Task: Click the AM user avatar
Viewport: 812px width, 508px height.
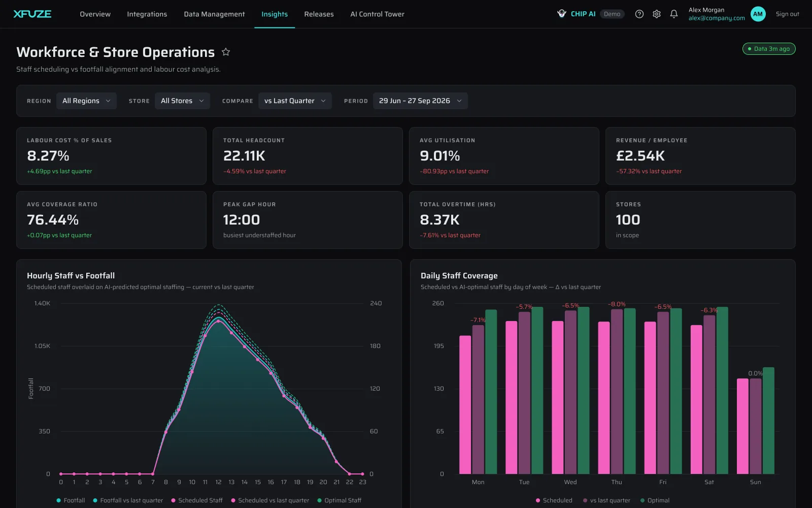Action: (758, 14)
